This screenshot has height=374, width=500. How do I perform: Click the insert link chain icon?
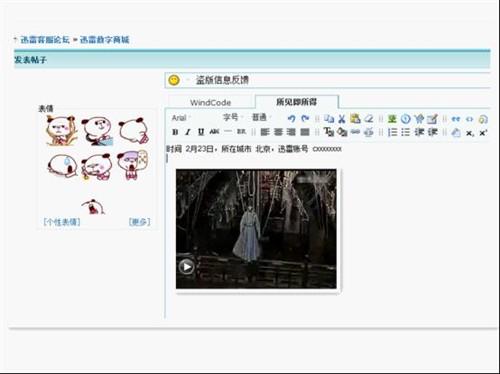click(355, 132)
